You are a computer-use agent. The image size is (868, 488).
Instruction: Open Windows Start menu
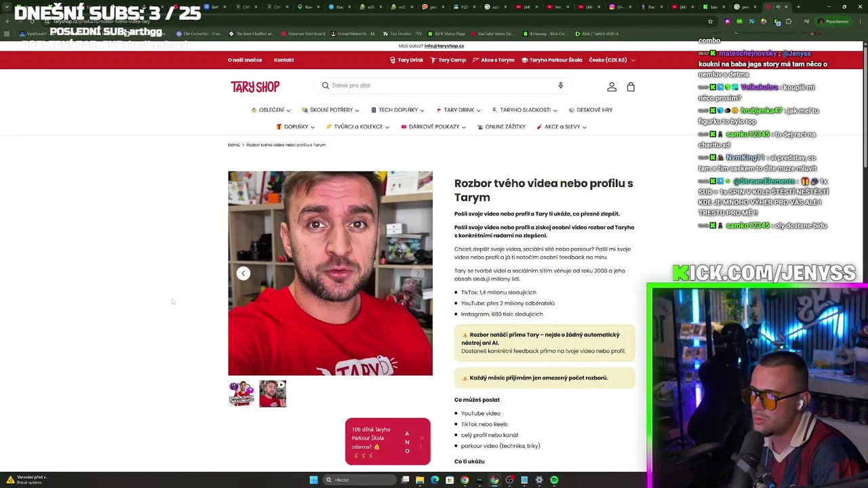click(313, 480)
